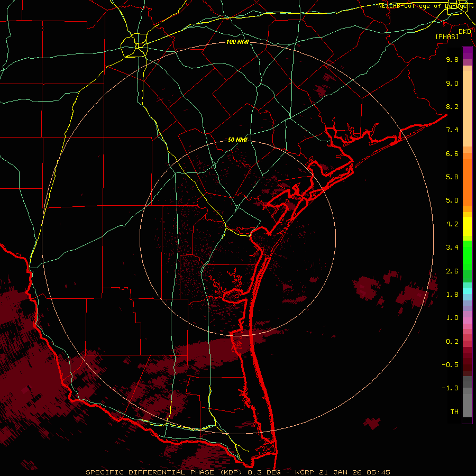Pick the gray segment at scale bottom

tap(467, 406)
